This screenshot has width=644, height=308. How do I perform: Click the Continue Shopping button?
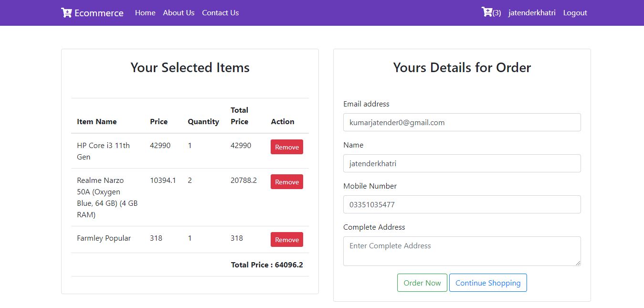[488, 283]
